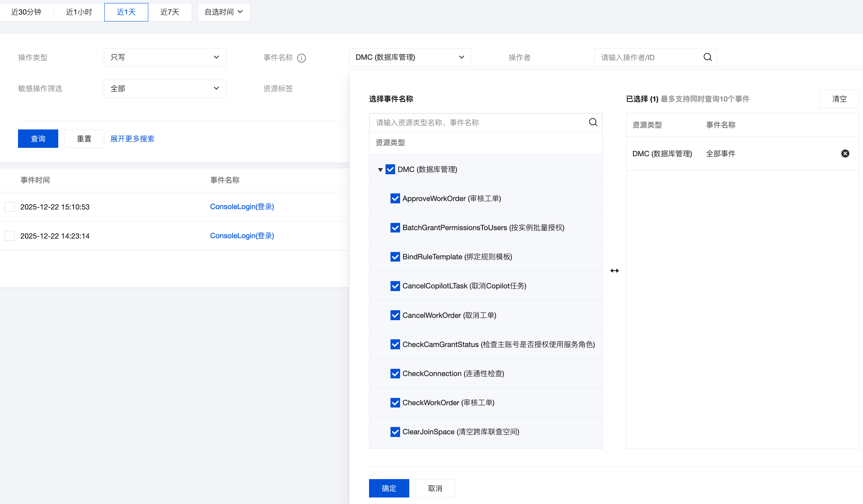Remove the selected DMC 全部事件 entry

(845, 154)
